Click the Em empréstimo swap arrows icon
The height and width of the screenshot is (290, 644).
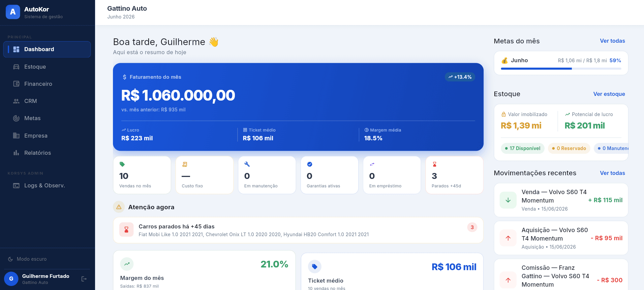point(372,164)
